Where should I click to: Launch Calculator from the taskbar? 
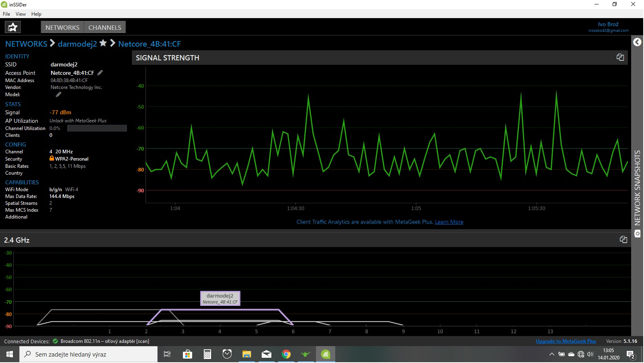click(207, 355)
